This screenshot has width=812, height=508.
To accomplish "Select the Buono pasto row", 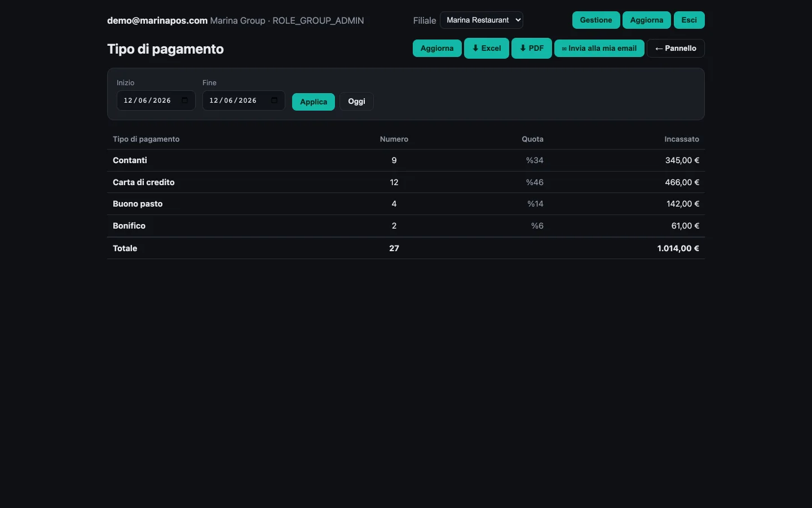I will [406, 204].
